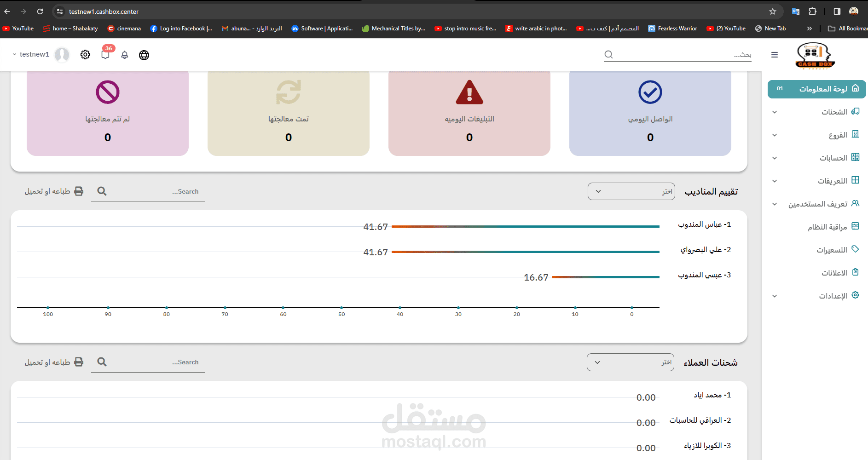Click search magnifier in تقييم المناديب section

click(x=102, y=191)
